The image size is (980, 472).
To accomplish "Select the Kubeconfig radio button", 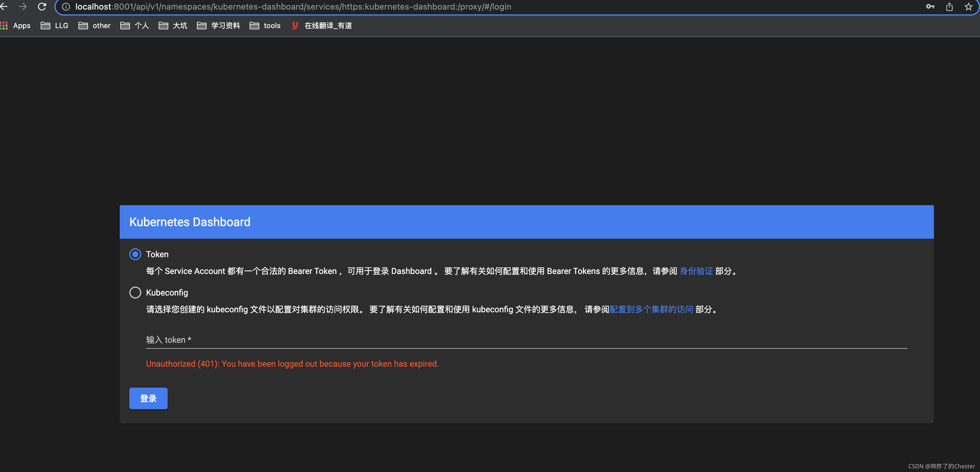I will point(135,293).
